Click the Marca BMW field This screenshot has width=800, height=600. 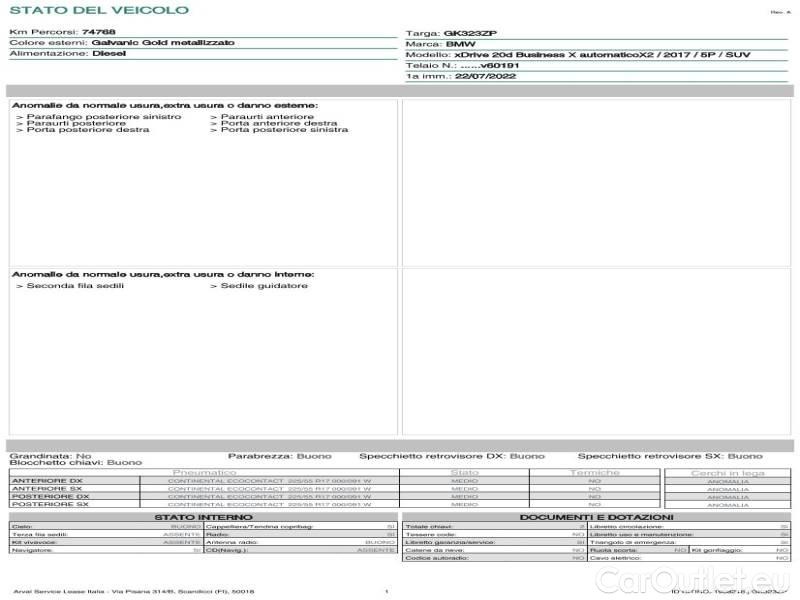[460, 44]
